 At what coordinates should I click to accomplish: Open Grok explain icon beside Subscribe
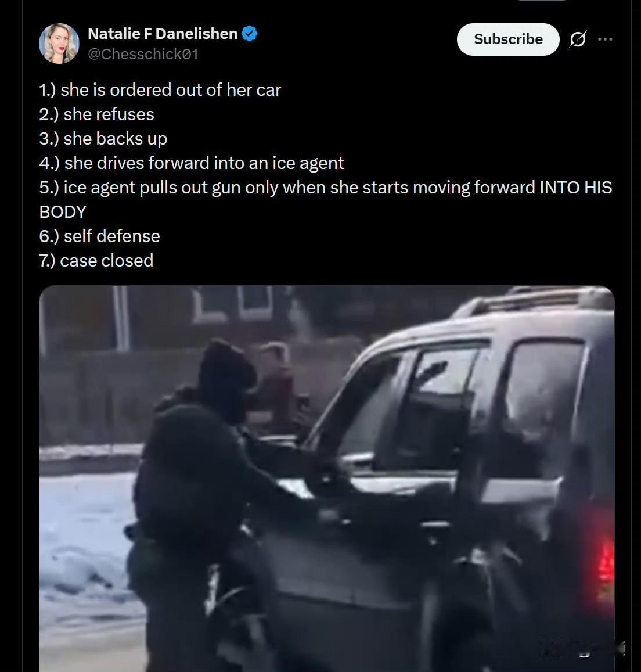click(x=578, y=39)
